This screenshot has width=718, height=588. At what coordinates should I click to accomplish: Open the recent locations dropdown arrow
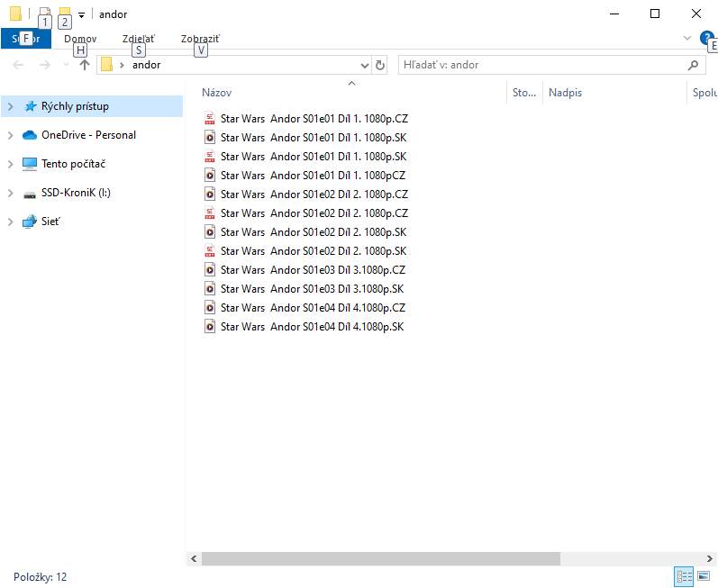point(66,65)
